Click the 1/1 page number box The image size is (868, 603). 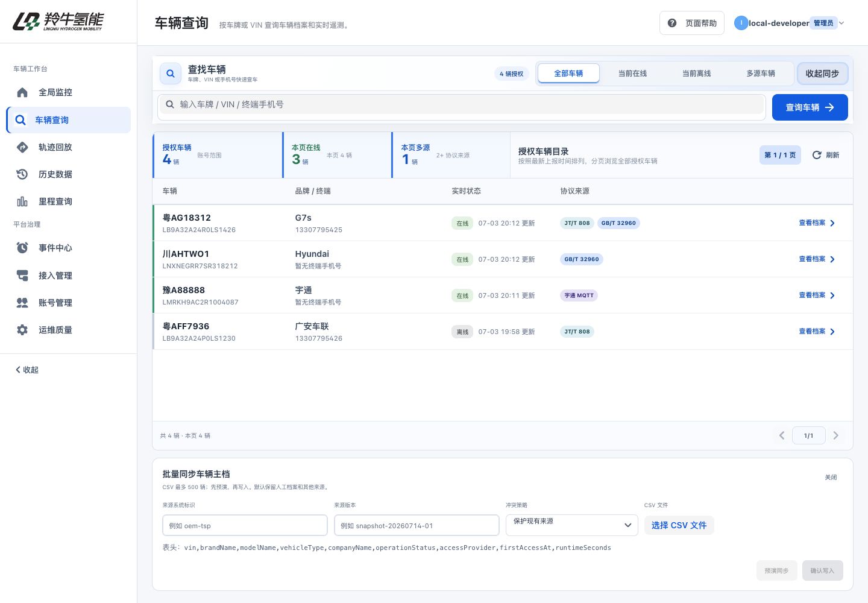click(809, 435)
